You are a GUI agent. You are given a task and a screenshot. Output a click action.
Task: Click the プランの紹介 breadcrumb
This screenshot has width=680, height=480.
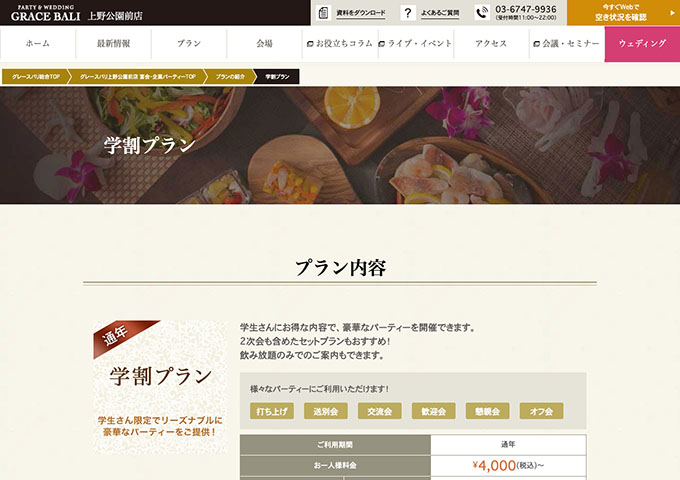click(x=230, y=76)
